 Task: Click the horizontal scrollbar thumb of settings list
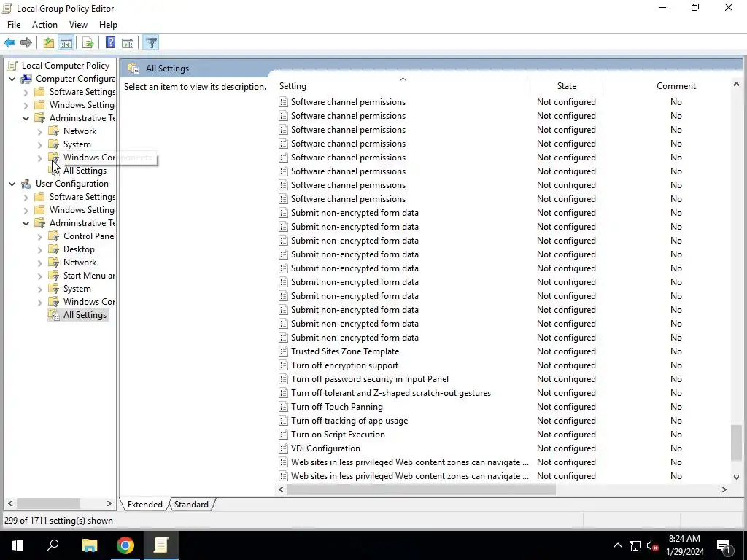click(421, 489)
